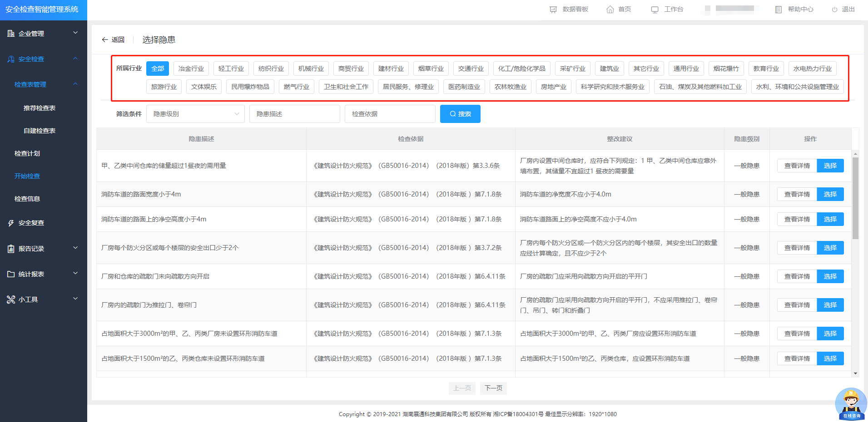Click the data dashboard icon (数据看板)

[x=553, y=10]
